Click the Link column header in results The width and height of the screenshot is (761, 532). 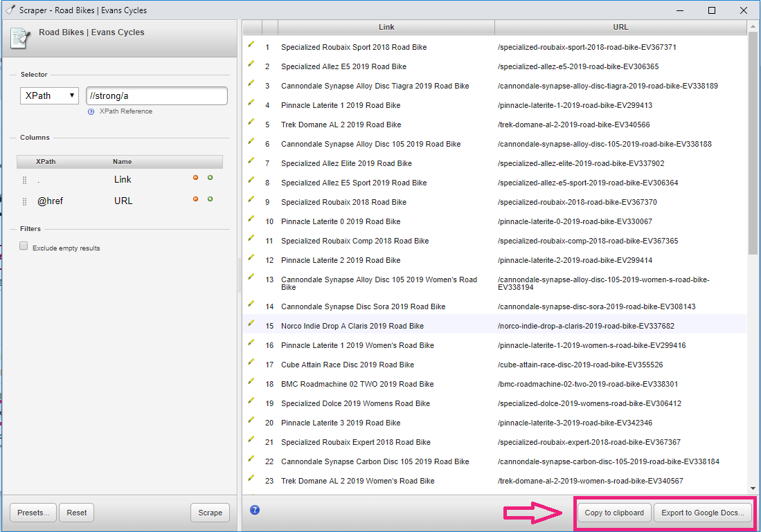(x=386, y=27)
